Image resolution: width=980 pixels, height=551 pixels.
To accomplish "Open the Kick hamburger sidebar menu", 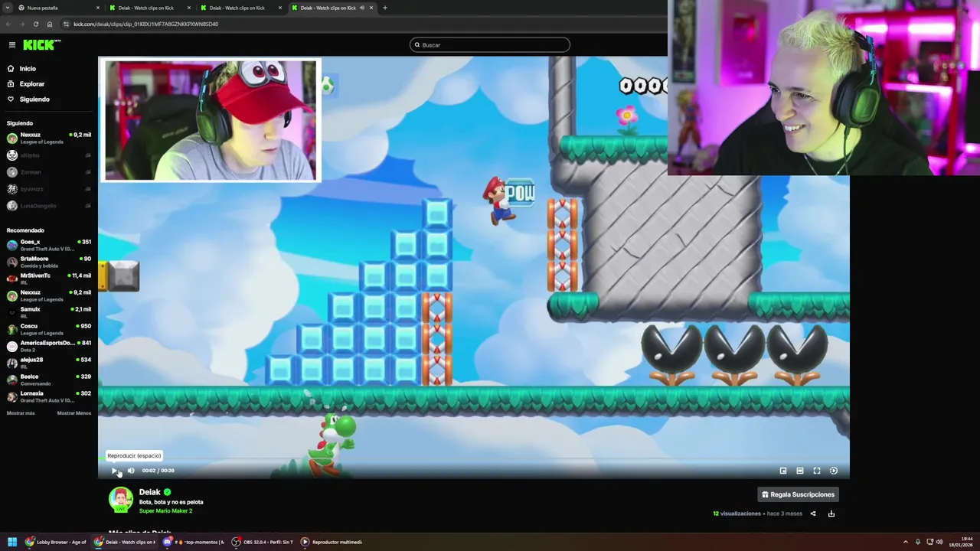I will tap(11, 44).
